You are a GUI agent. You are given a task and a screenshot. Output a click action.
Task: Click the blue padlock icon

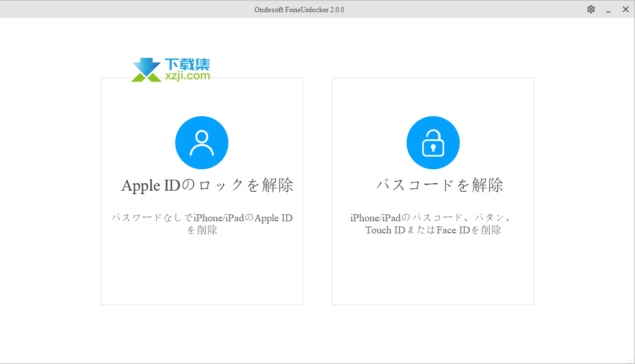tap(433, 143)
